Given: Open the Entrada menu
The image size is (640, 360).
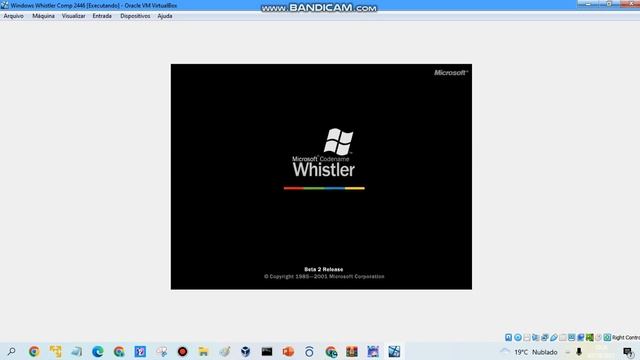Looking at the screenshot, I should pos(102,16).
